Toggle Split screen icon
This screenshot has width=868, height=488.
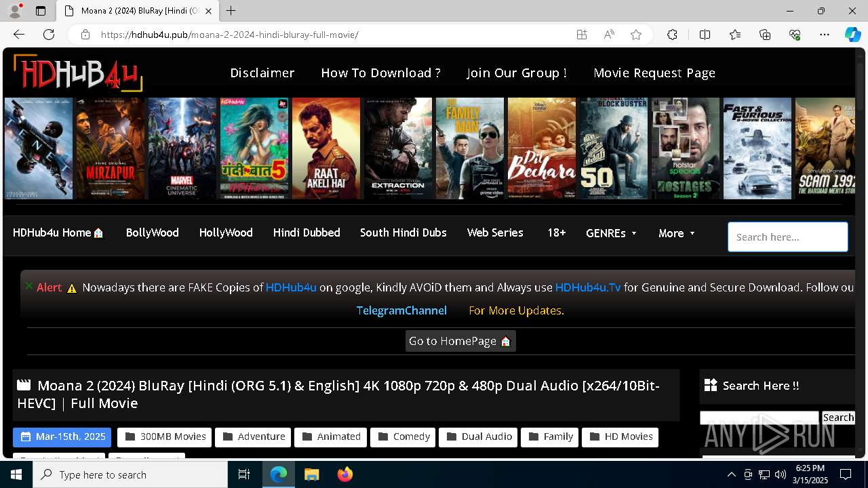tap(705, 35)
